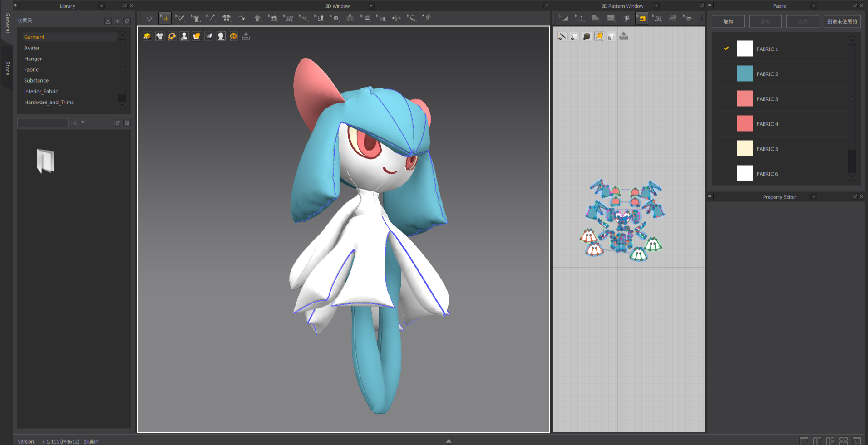Choose the Select Mesh brush tool
Screen dimensions: 868x445
click(180, 18)
